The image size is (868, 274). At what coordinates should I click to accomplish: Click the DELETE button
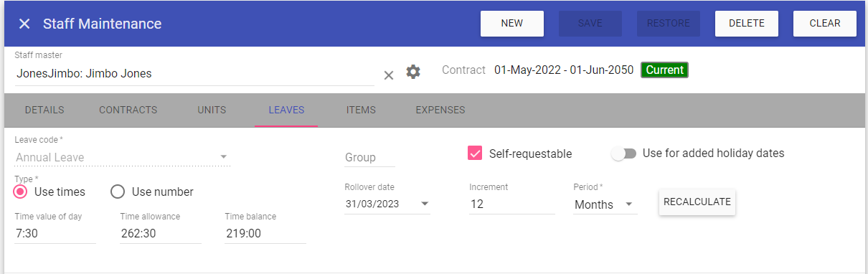(x=747, y=23)
